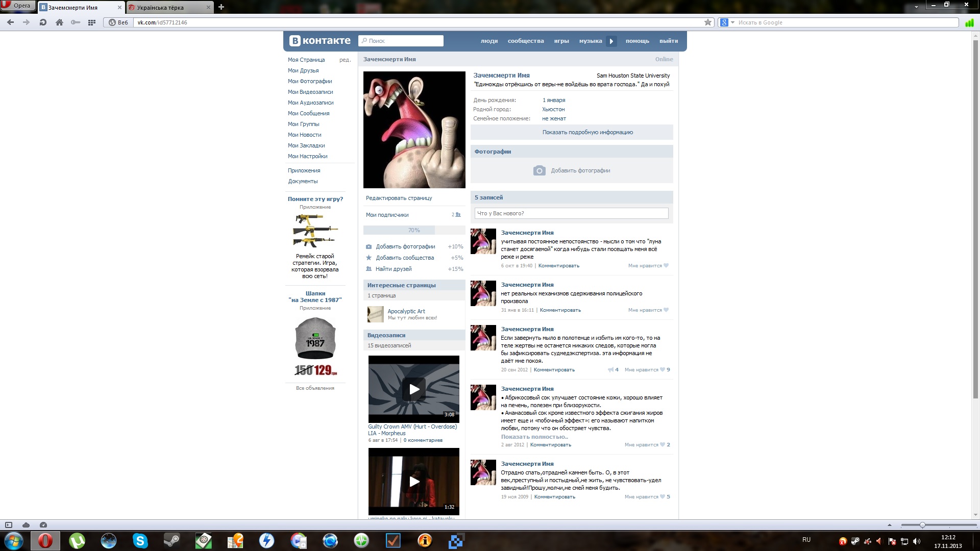Click the profile avatar photo
The height and width of the screenshot is (551, 980).
414,130
